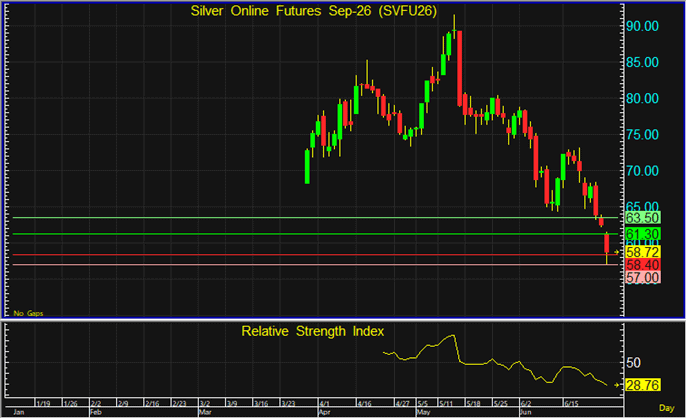Click the 6/15 date label

click(571, 403)
